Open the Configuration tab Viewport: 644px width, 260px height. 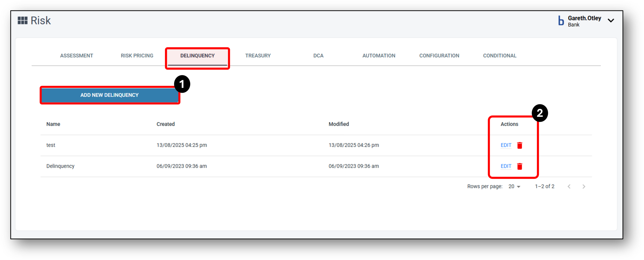[x=439, y=56]
